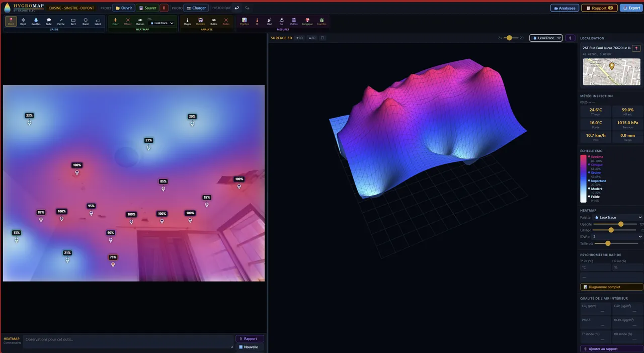Click the Nouvelle button
Screen dimensions: 644x353
(x=250, y=347)
